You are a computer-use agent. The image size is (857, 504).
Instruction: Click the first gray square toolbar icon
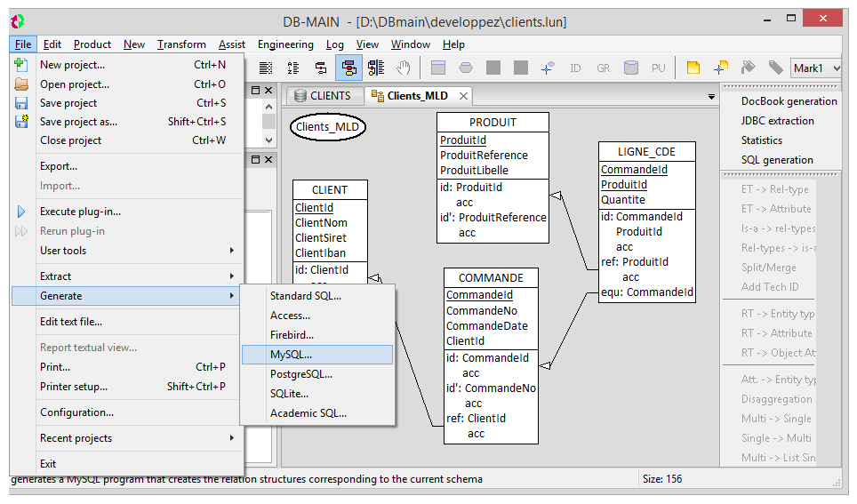point(493,68)
